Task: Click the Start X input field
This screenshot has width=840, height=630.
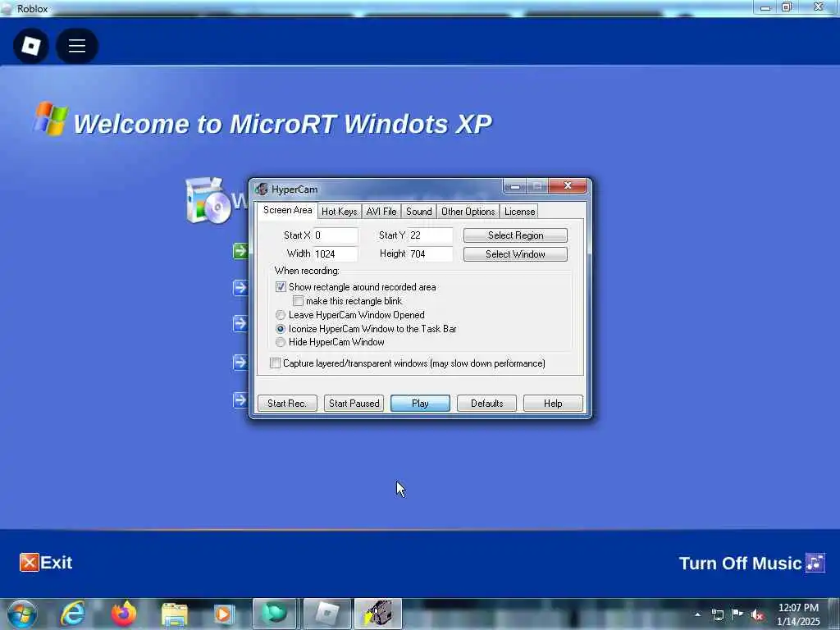Action: (336, 235)
